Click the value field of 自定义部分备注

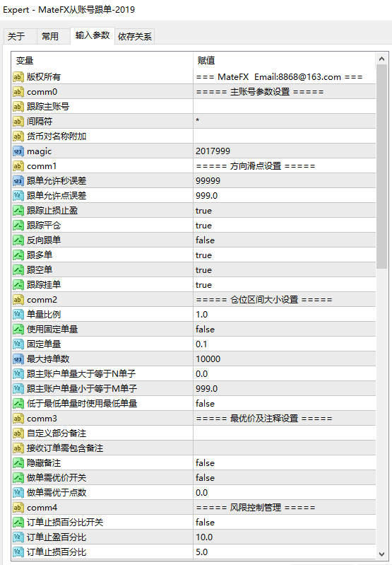click(285, 433)
